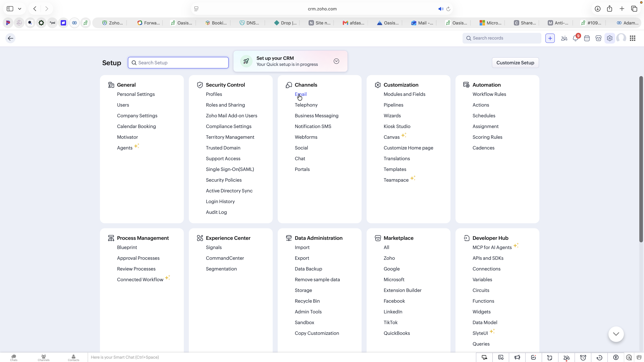Expand the Set up your CRM progress chevron
The image size is (644, 362).
(336, 61)
